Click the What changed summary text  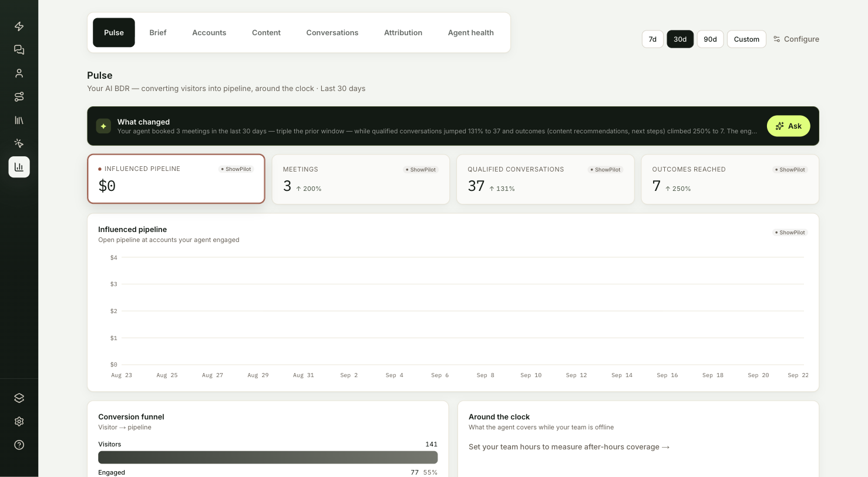pos(437,131)
